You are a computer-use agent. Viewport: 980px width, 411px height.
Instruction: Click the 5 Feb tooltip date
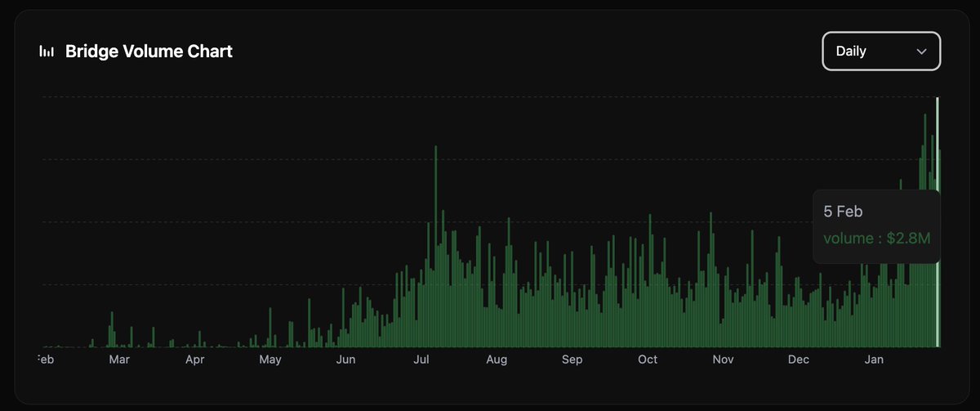coord(843,212)
